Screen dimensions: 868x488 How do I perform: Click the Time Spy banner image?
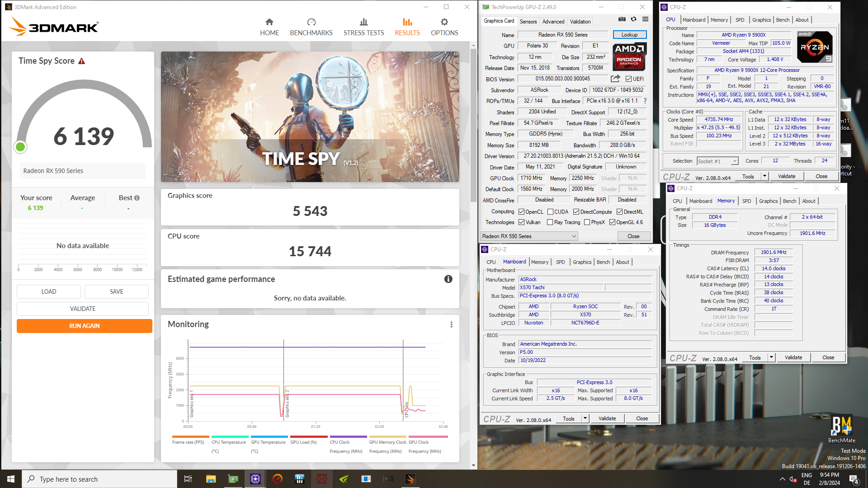point(310,117)
